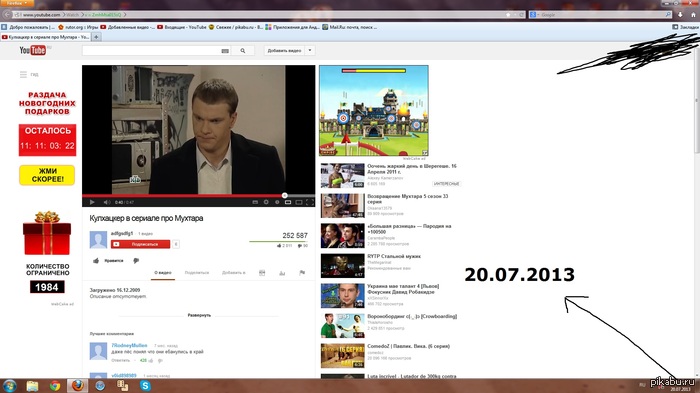Click the red Подписаться subscribe button
Viewport: 700px width, 393px height.
tap(141, 244)
